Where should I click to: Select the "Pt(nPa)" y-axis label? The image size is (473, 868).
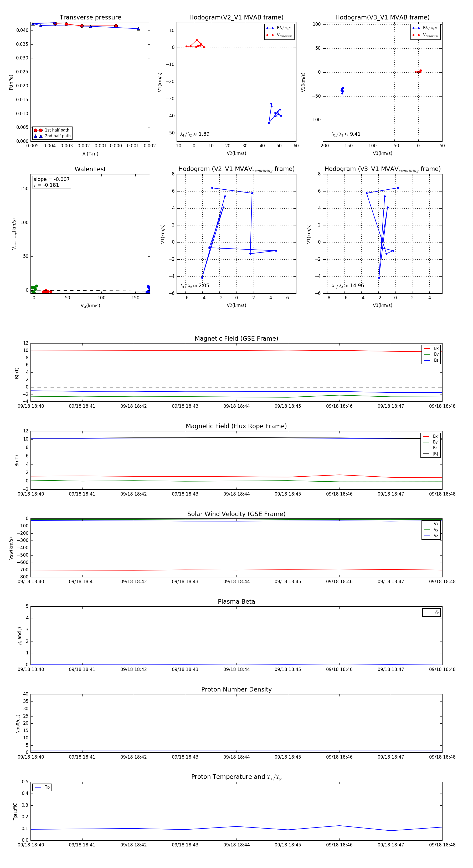pos(11,82)
